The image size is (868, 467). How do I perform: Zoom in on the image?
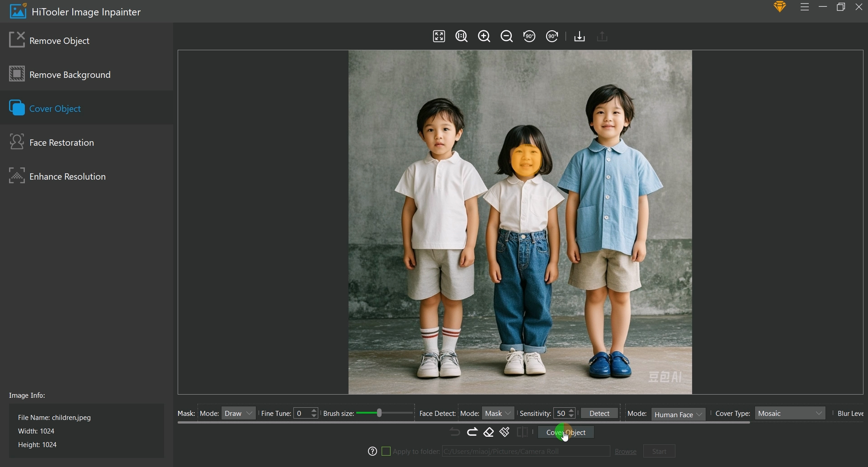pyautogui.click(x=484, y=36)
